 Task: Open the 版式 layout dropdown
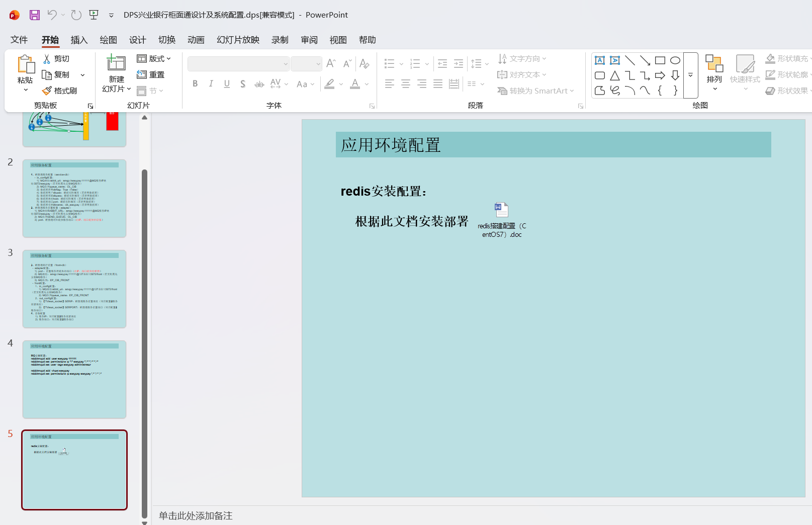click(154, 59)
